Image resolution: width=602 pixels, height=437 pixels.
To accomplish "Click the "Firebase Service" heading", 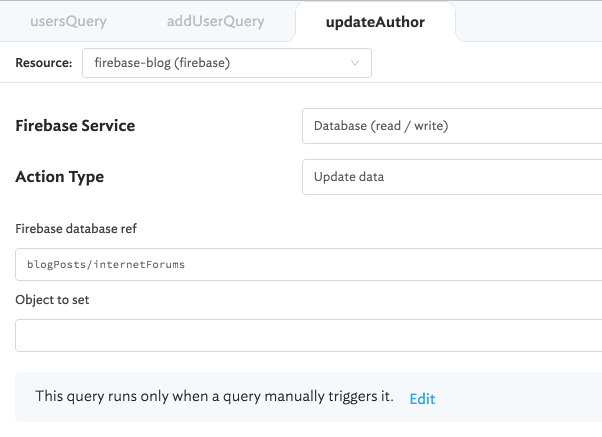I will pyautogui.click(x=75, y=126).
